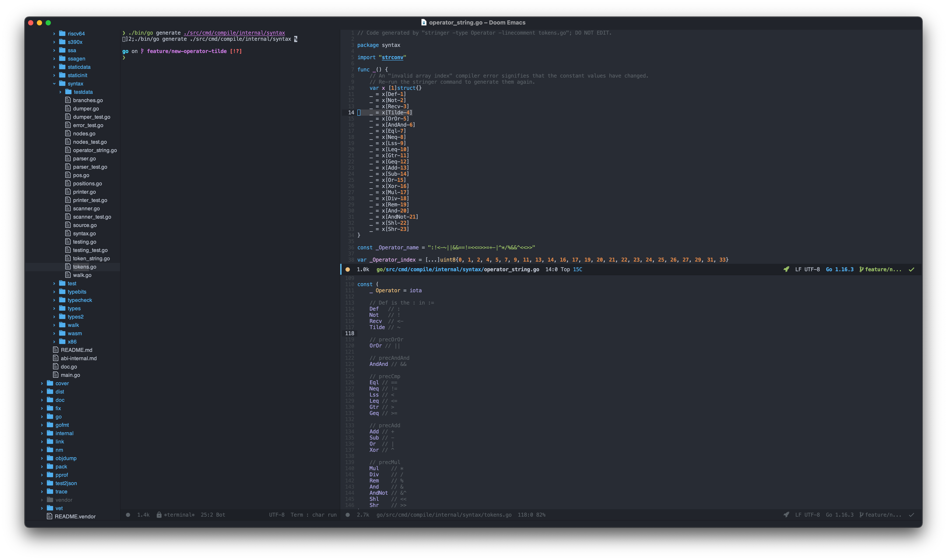Click the syntax folder icon
Image resolution: width=947 pixels, height=560 pixels.
(62, 83)
